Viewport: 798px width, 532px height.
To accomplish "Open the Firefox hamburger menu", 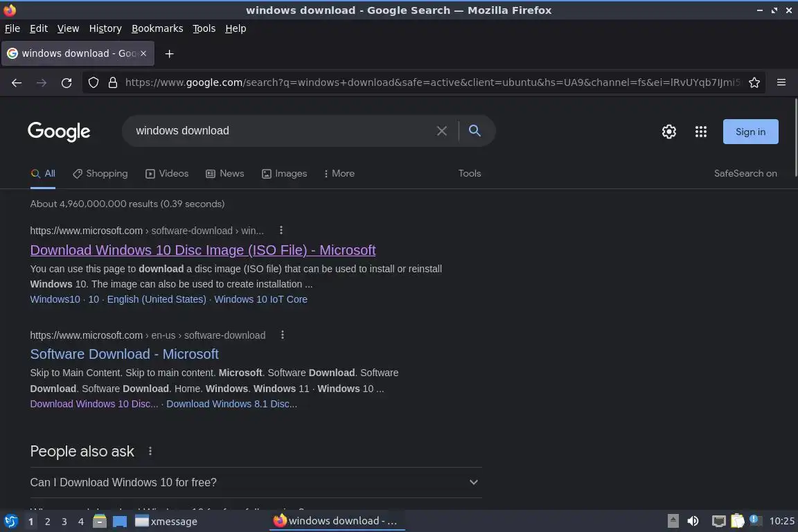I will (x=781, y=82).
